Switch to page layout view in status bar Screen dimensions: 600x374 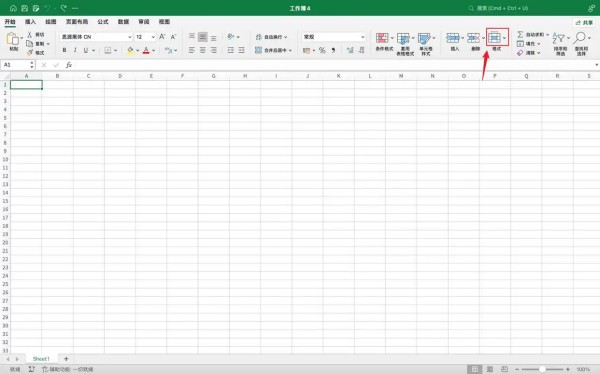[x=490, y=369]
